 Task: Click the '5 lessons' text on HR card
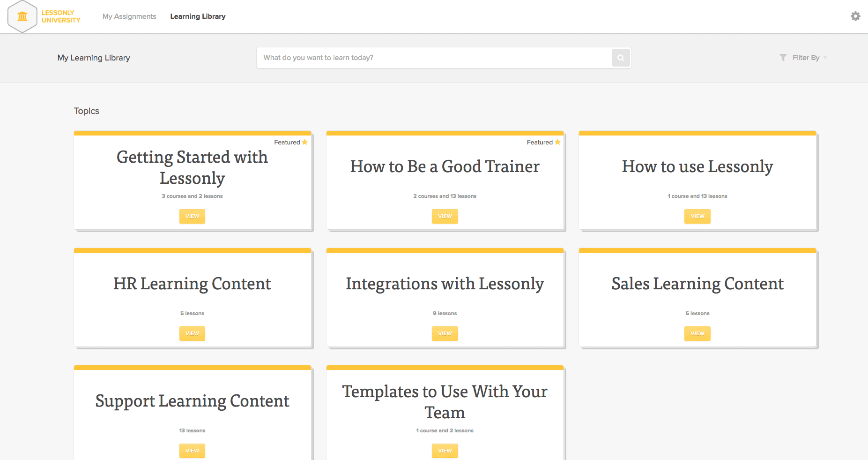pyautogui.click(x=192, y=313)
